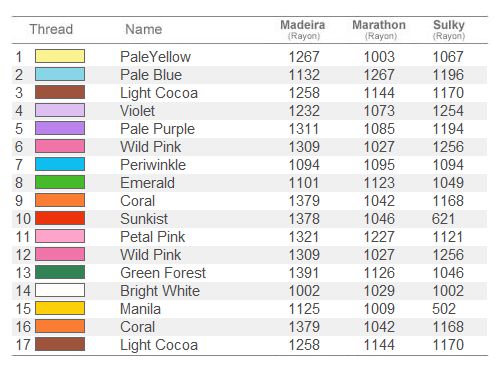Select the name text 'PaleYellow'
Screen dimensions: 500x366
[x=156, y=57]
